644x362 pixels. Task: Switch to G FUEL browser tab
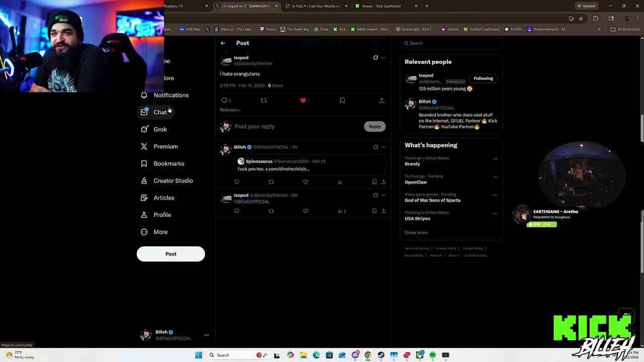tap(316, 6)
